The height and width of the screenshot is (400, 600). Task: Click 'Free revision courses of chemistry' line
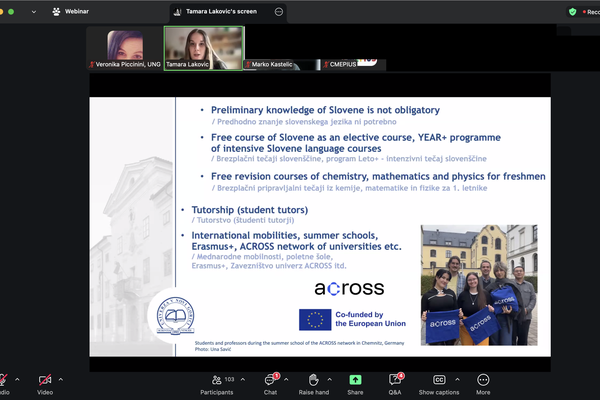378,176
